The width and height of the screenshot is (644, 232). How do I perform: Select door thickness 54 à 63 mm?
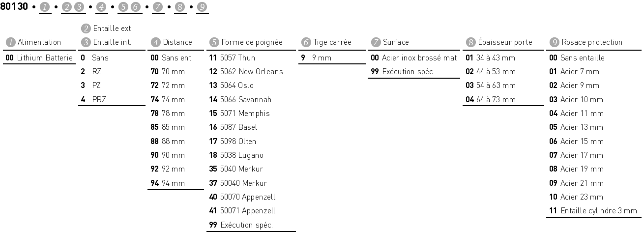[491, 86]
